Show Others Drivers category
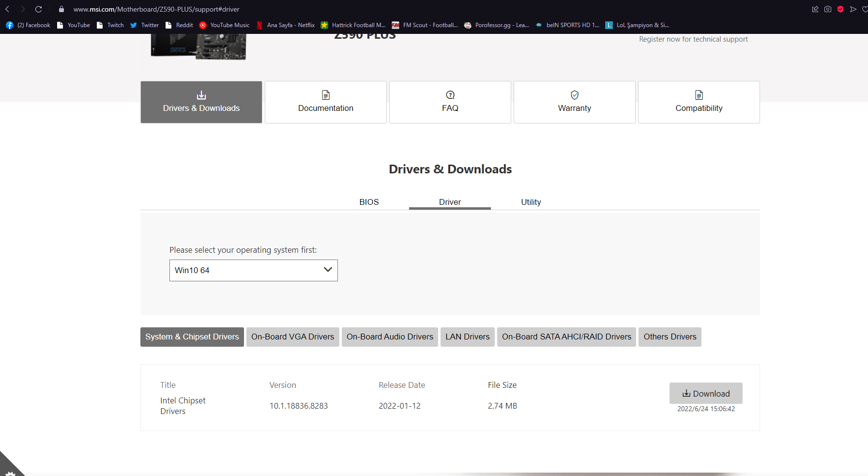The width and height of the screenshot is (868, 476). [x=670, y=337]
